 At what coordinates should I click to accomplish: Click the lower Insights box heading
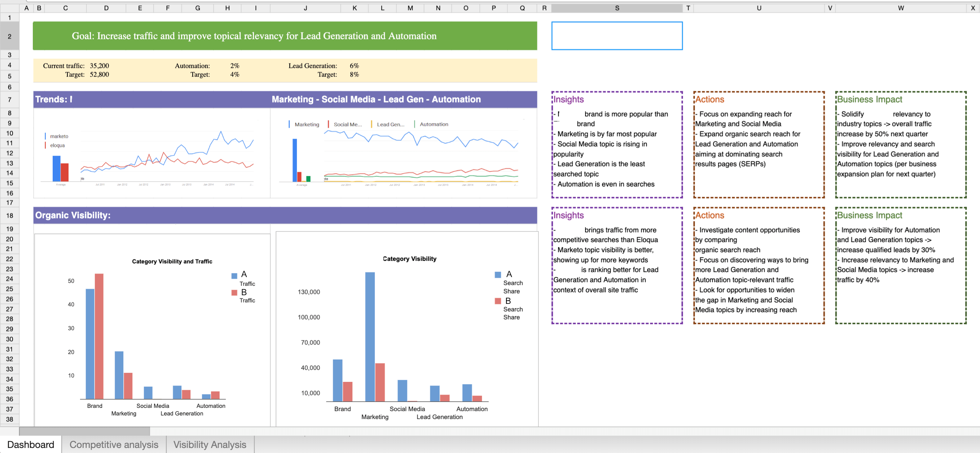(568, 216)
